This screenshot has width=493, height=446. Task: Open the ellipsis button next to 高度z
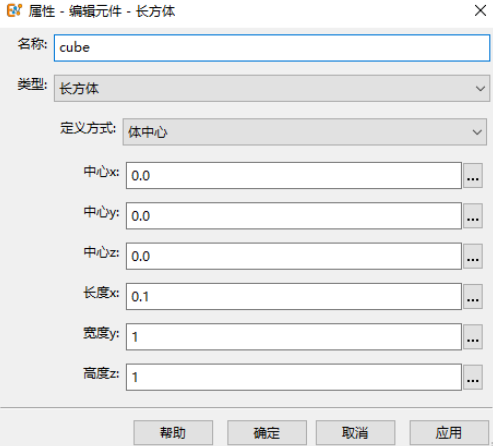[473, 377]
